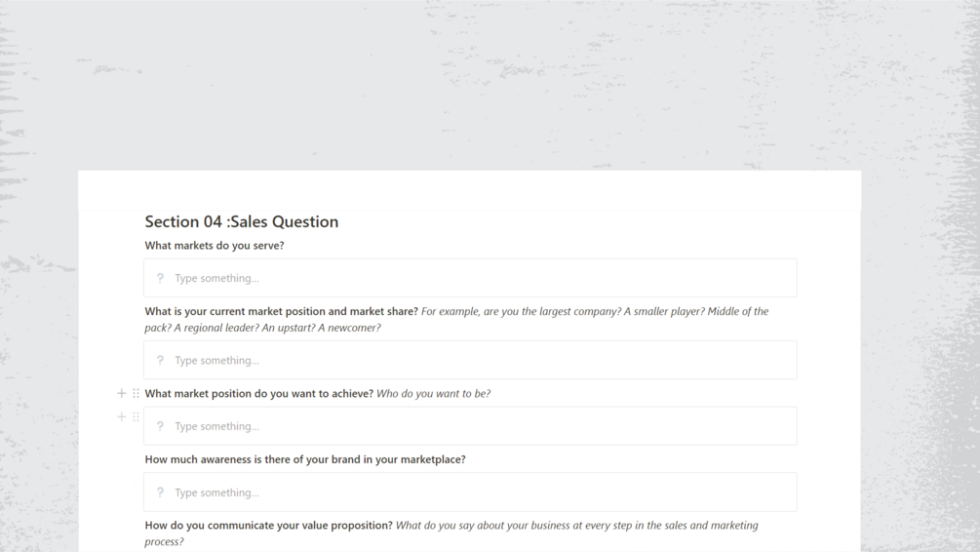Place cursor in 'What market position do you want to achieve?'
This screenshot has width=980, height=552.
click(x=258, y=393)
